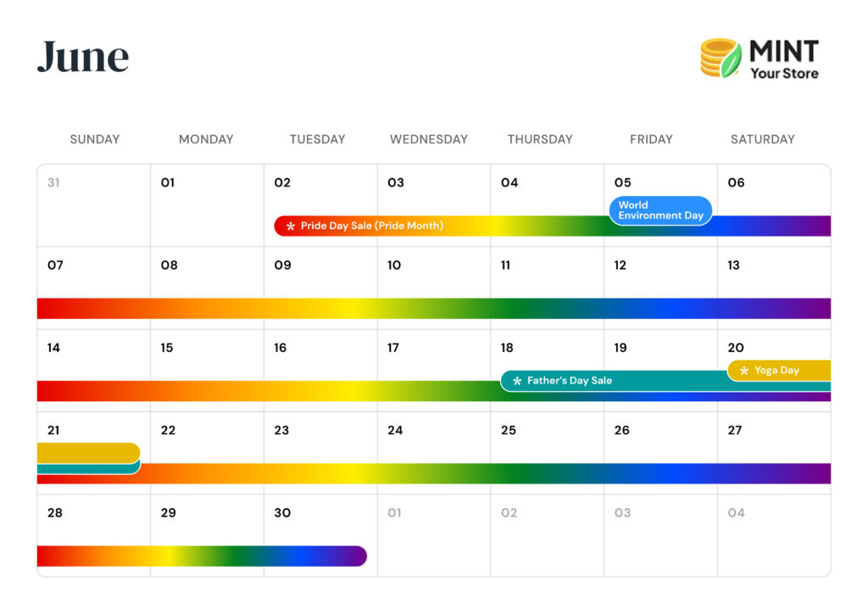Viewport: 868px width, 614px height.
Task: Click the yellow Yoga Day bar on date 21
Action: [88, 452]
